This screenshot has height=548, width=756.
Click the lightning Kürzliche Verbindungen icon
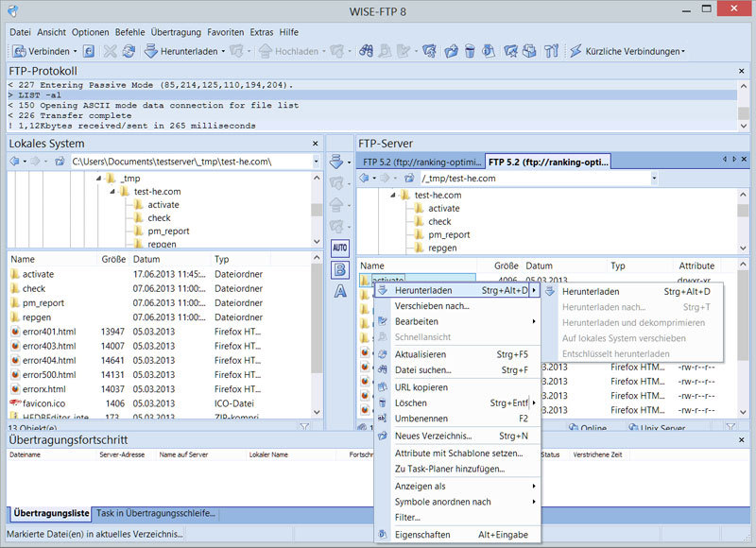(576, 51)
